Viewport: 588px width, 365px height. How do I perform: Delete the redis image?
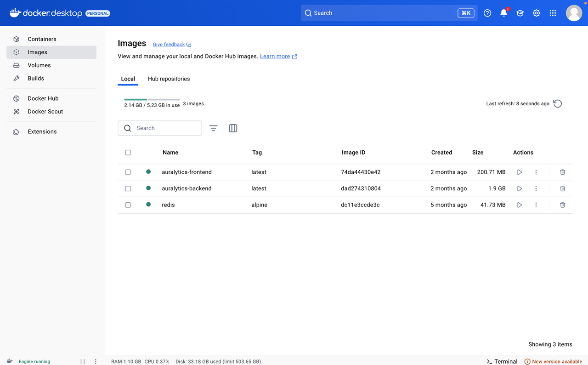click(562, 205)
